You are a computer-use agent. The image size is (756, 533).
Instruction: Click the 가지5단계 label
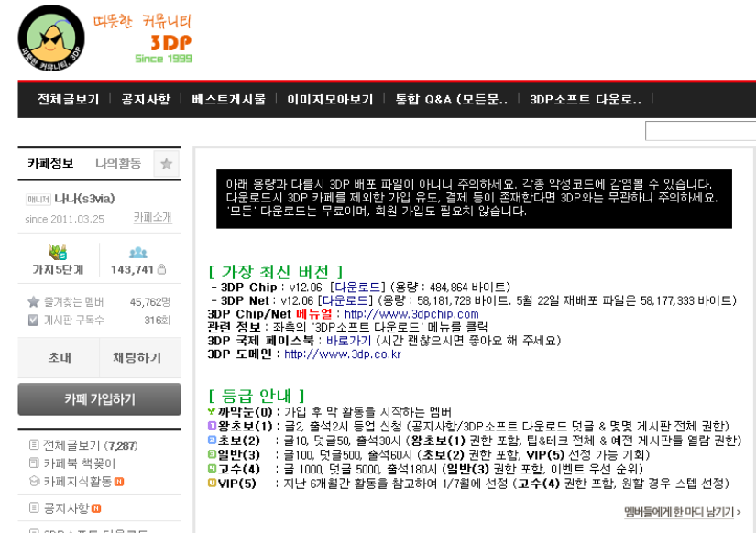tap(58, 269)
